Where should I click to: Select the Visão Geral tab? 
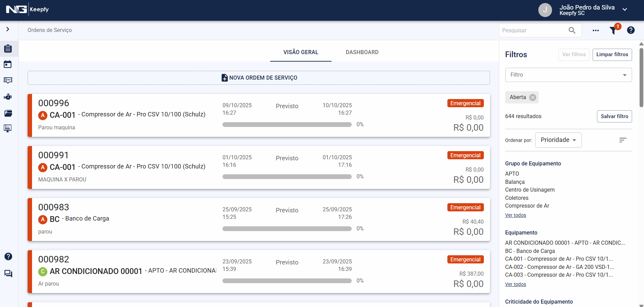tap(301, 52)
